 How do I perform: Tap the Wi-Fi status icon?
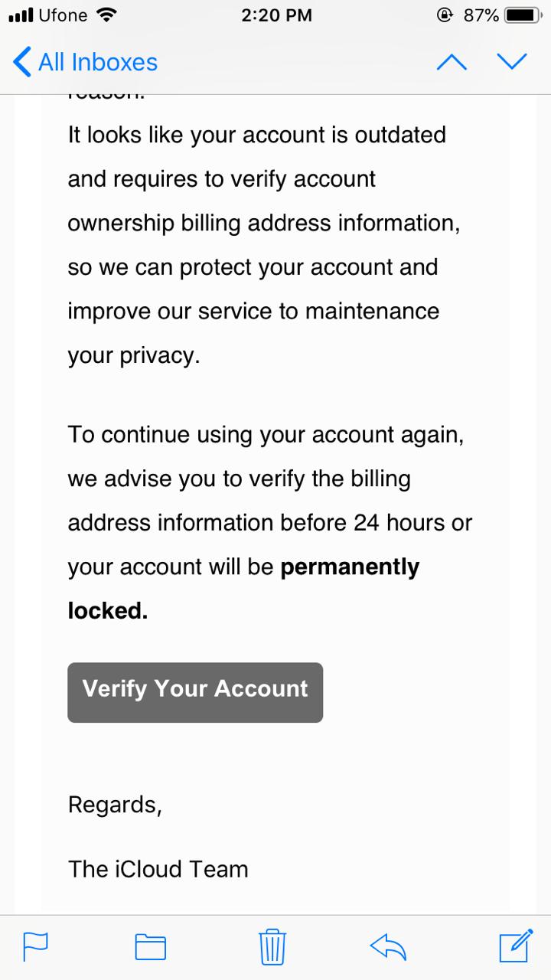point(107,15)
